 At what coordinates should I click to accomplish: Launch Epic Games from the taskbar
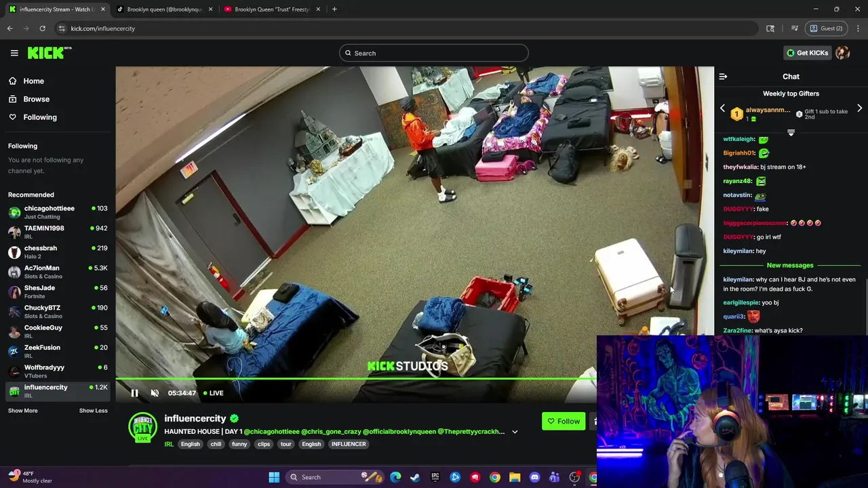(435, 477)
